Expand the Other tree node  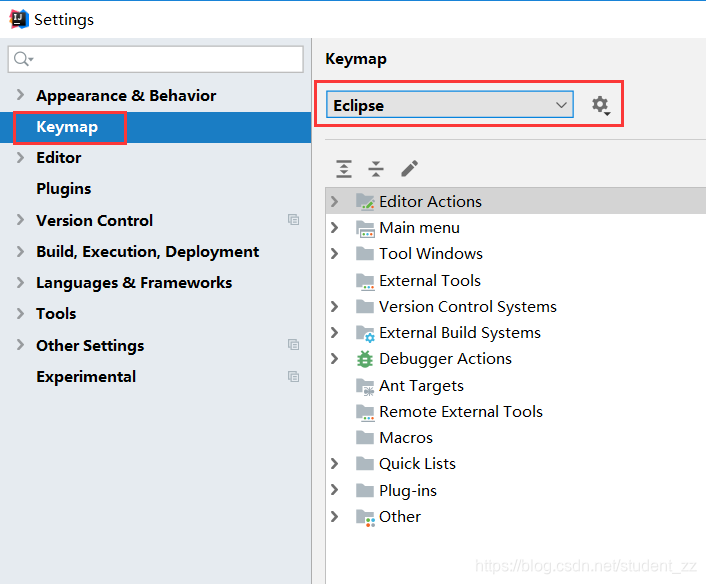coord(334,516)
